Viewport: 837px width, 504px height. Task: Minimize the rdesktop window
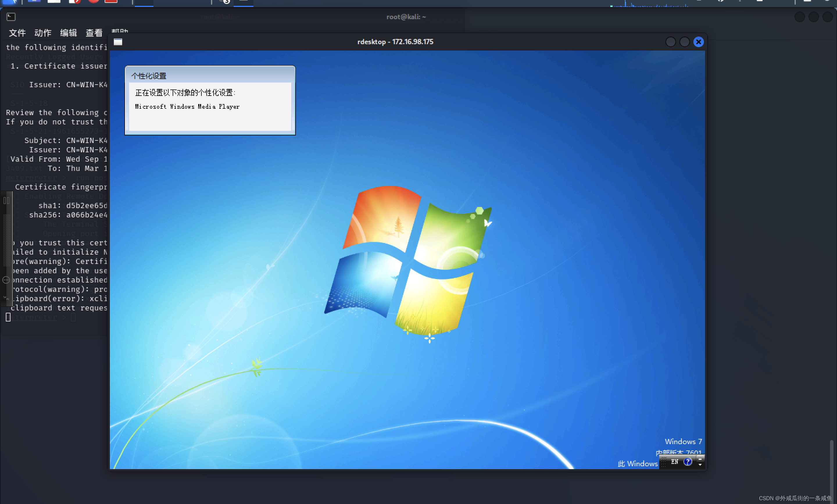tap(670, 42)
